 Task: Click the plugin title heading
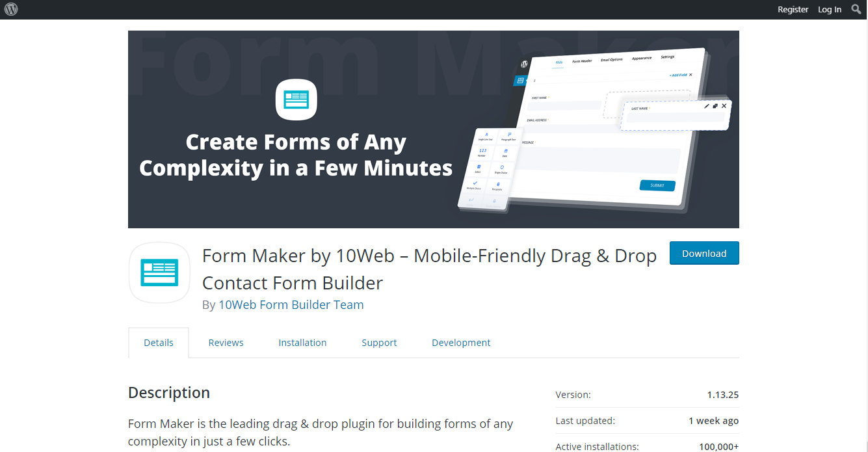[429, 269]
